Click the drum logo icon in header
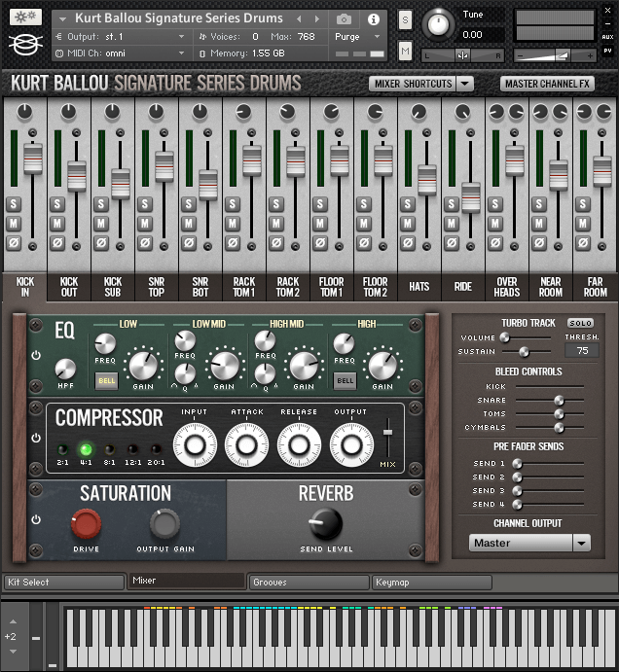The width and height of the screenshot is (619, 672). [25, 44]
